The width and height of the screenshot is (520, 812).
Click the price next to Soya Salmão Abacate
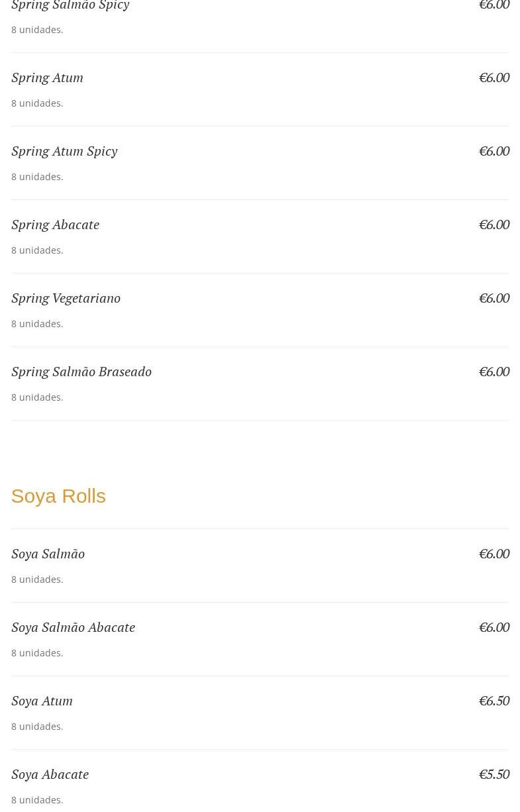(x=494, y=627)
